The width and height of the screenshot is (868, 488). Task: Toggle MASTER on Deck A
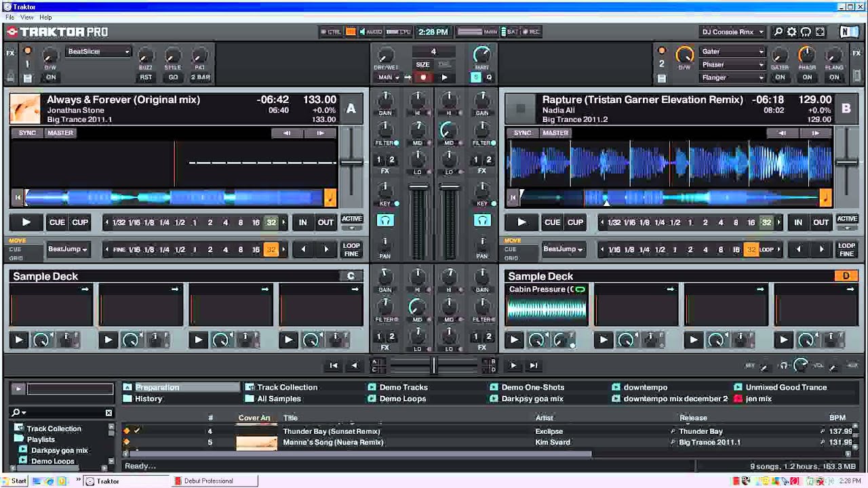[x=60, y=133]
